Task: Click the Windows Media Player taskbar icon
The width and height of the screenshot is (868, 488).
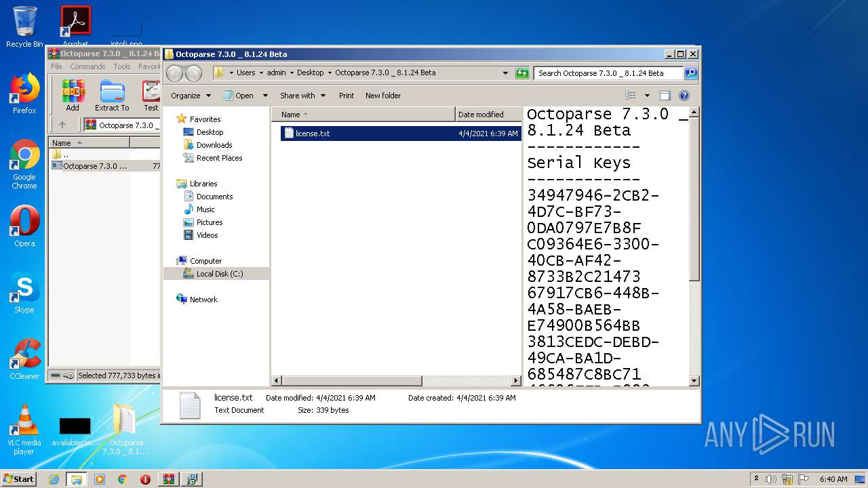Action: [x=100, y=479]
